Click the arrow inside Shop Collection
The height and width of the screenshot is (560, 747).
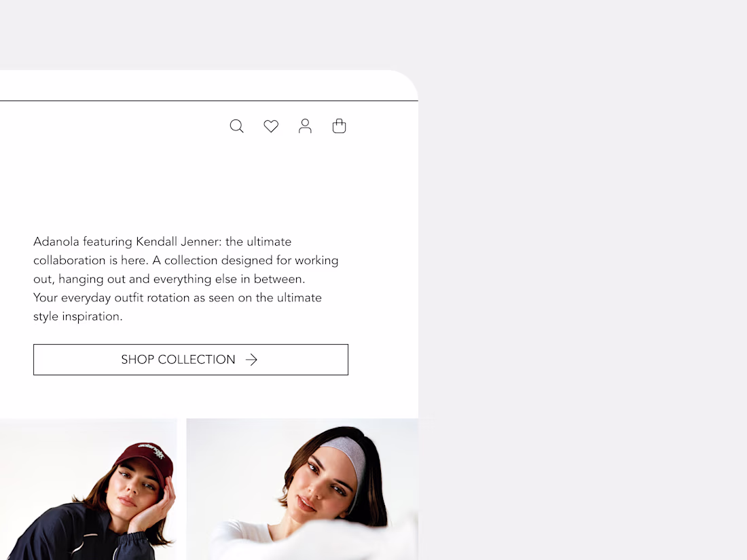pos(251,360)
